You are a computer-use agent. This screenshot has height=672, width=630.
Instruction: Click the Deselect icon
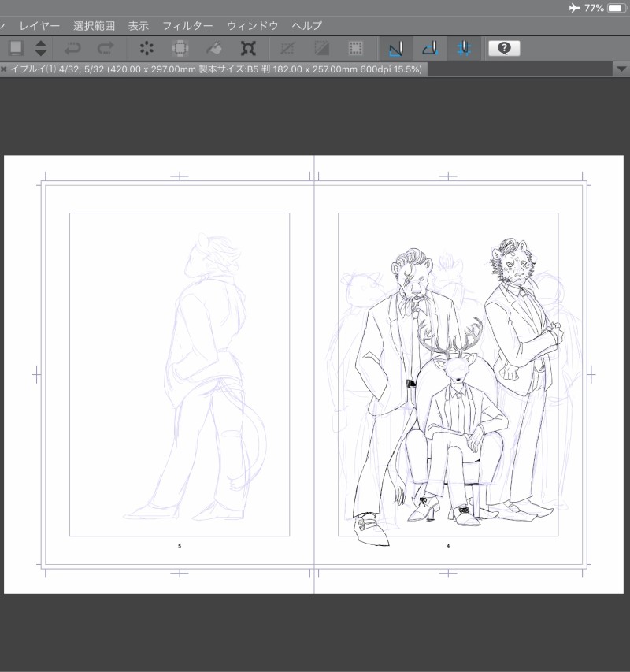tap(287, 48)
